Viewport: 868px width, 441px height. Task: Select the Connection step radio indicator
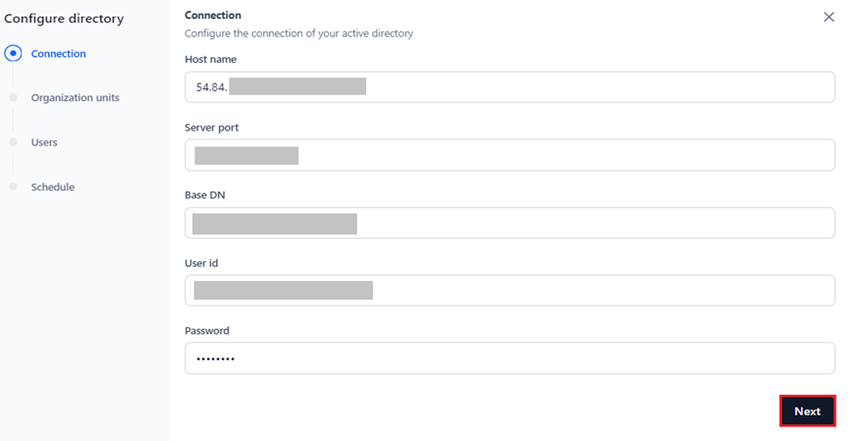pos(14,54)
